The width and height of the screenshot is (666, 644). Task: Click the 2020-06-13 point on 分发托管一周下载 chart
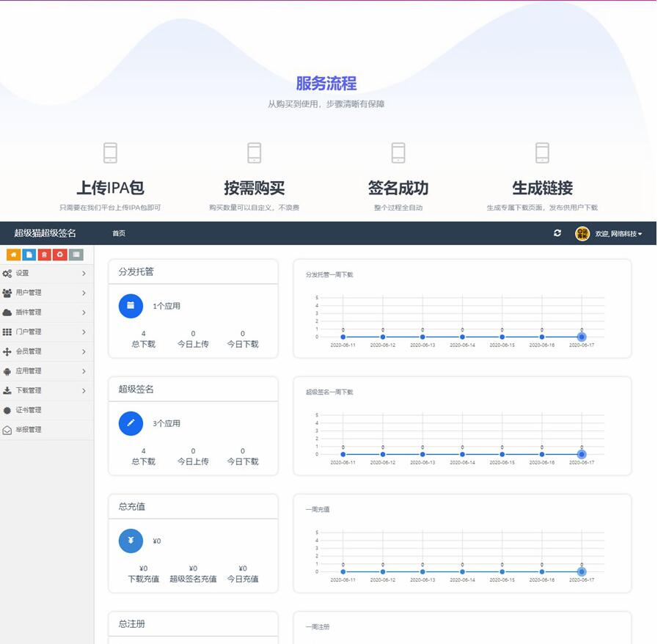pyautogui.click(x=422, y=337)
